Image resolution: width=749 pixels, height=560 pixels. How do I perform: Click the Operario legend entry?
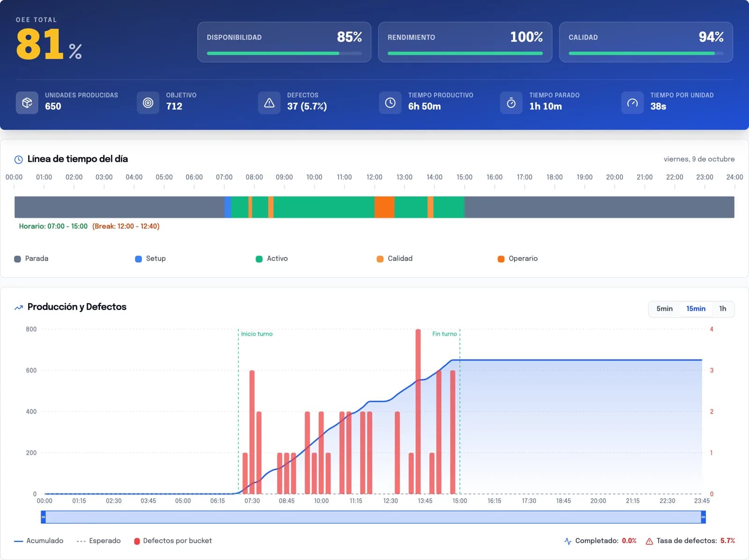pos(517,258)
